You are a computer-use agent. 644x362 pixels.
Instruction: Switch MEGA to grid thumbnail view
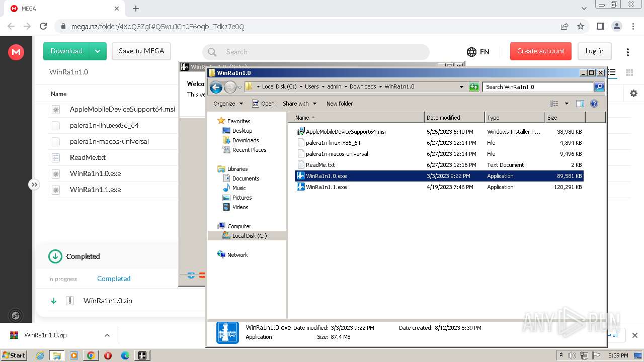pyautogui.click(x=629, y=72)
